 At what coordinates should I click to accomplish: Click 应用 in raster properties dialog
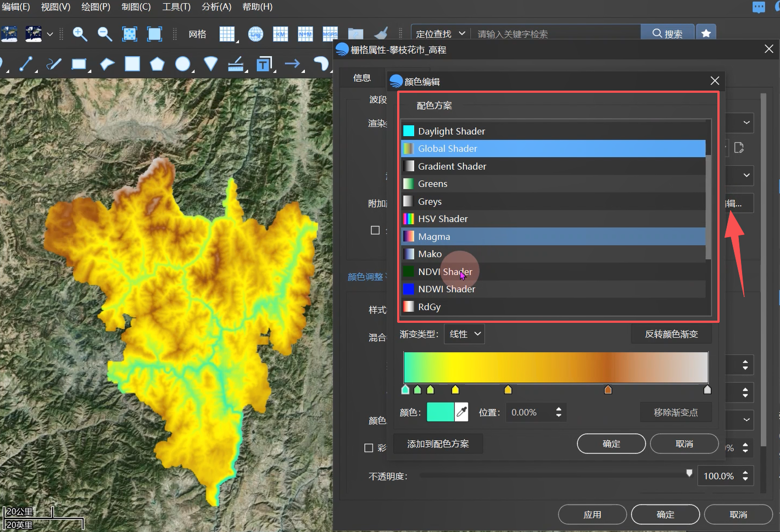click(592, 514)
